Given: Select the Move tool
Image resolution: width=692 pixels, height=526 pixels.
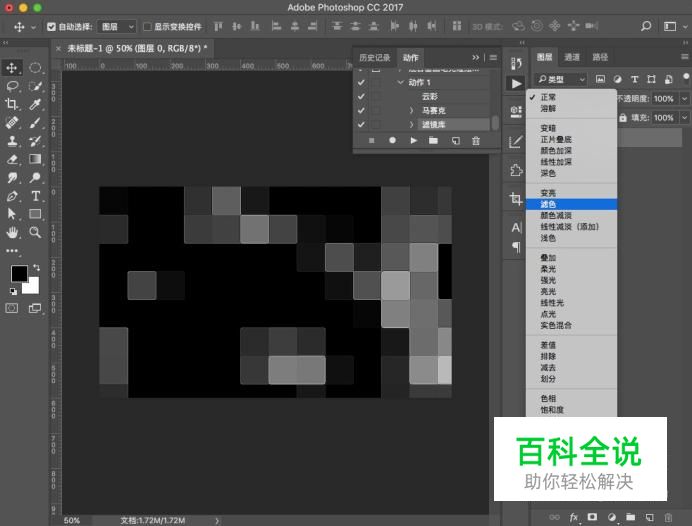Looking at the screenshot, I should pos(12,68).
